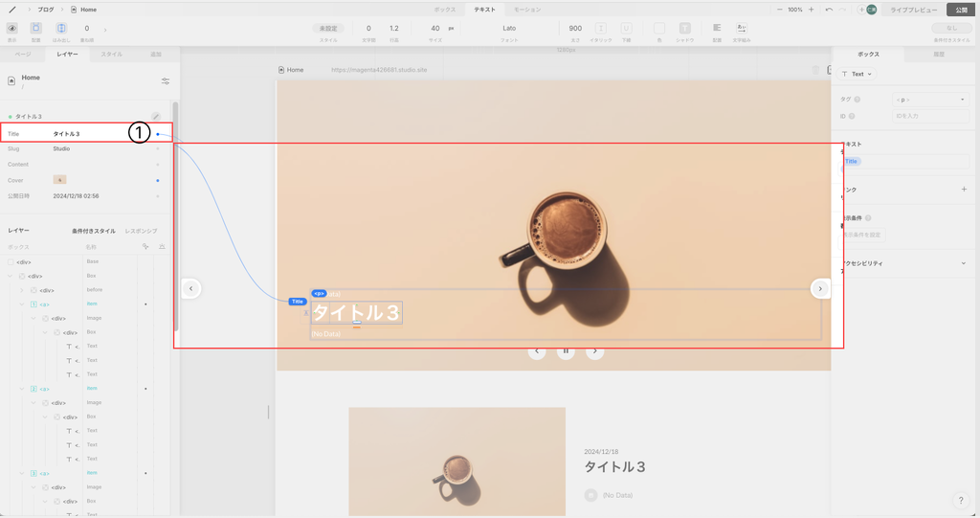
Task: Click the 公開 publish button
Action: click(x=961, y=10)
